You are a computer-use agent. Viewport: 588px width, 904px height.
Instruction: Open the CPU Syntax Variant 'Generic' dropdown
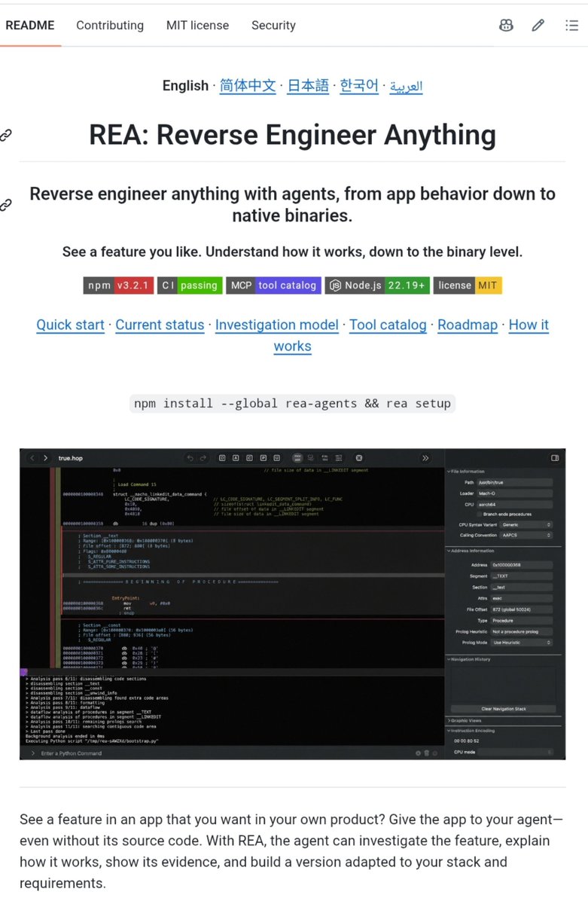coord(526,524)
